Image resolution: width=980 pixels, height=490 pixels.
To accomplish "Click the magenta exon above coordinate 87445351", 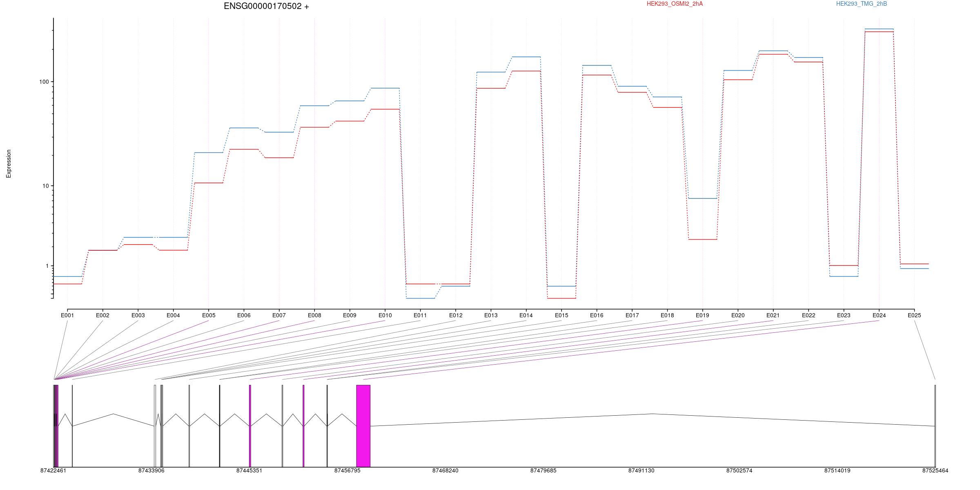I will point(250,426).
